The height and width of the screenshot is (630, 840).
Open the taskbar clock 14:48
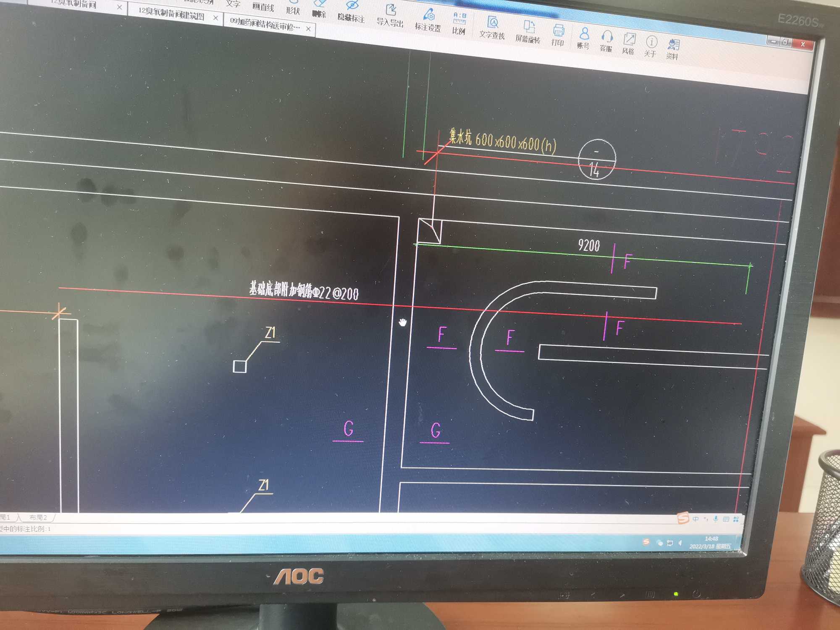coord(711,542)
